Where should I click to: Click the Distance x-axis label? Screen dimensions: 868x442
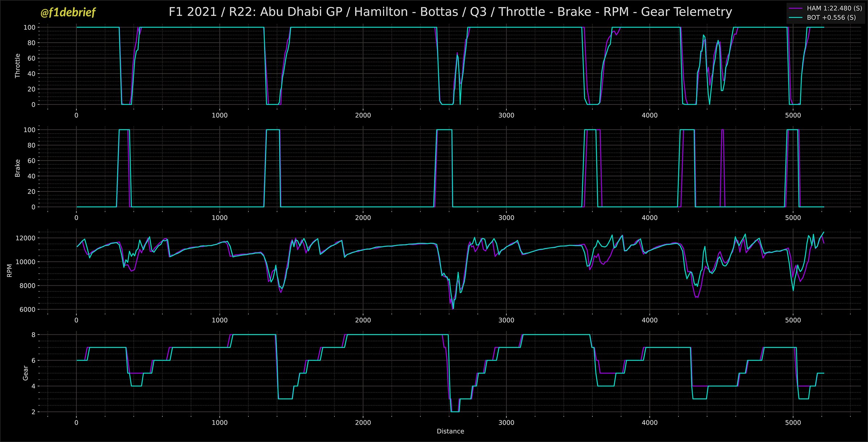coord(450,431)
